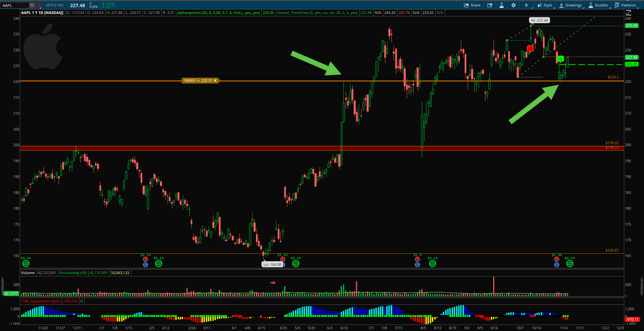This screenshot has width=644, height=331.
Task: Click the Lo: 164.08 price bubble
Action: (x=272, y=264)
